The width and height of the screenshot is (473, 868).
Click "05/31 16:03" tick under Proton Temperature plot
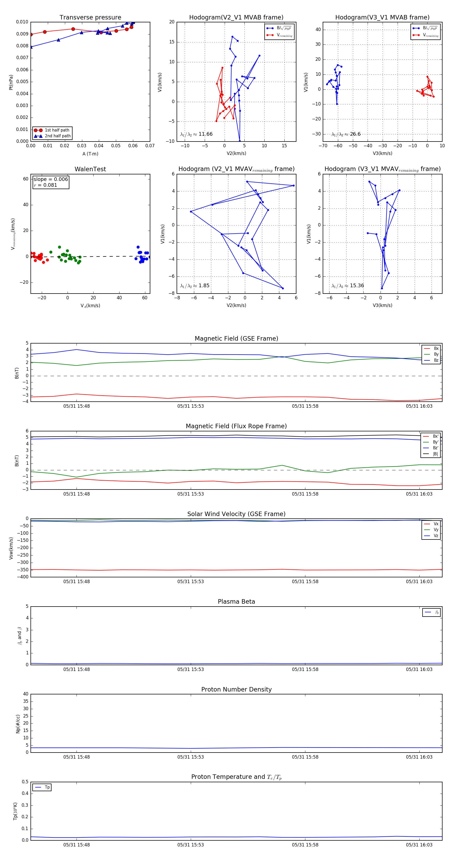tap(419, 845)
